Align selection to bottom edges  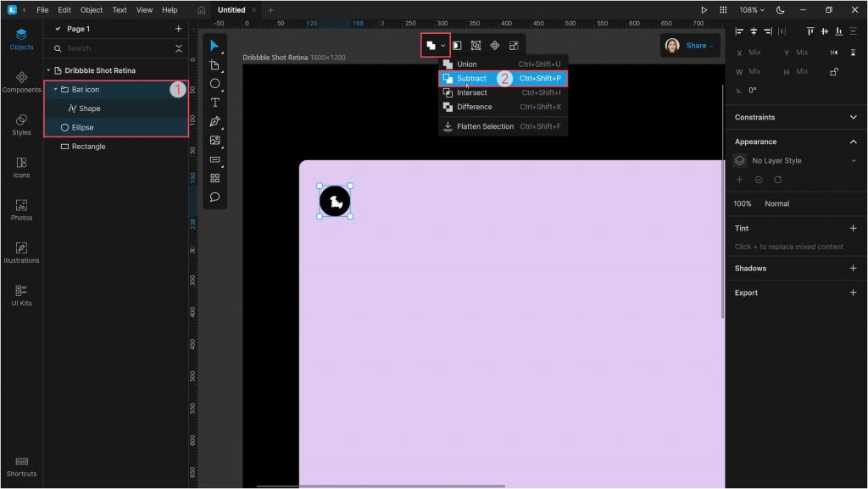pos(838,31)
